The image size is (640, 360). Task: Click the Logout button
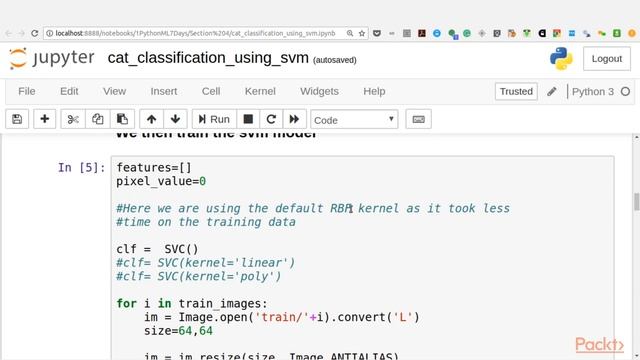coord(607,59)
